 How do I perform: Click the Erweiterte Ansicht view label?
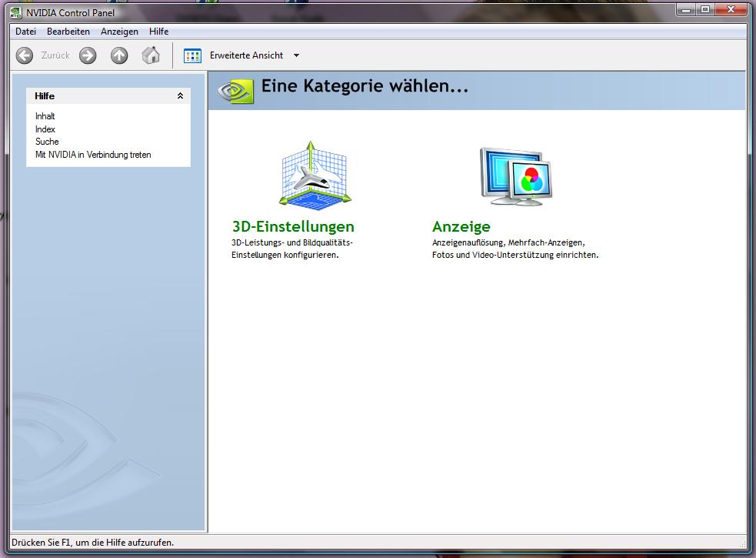pyautogui.click(x=246, y=55)
